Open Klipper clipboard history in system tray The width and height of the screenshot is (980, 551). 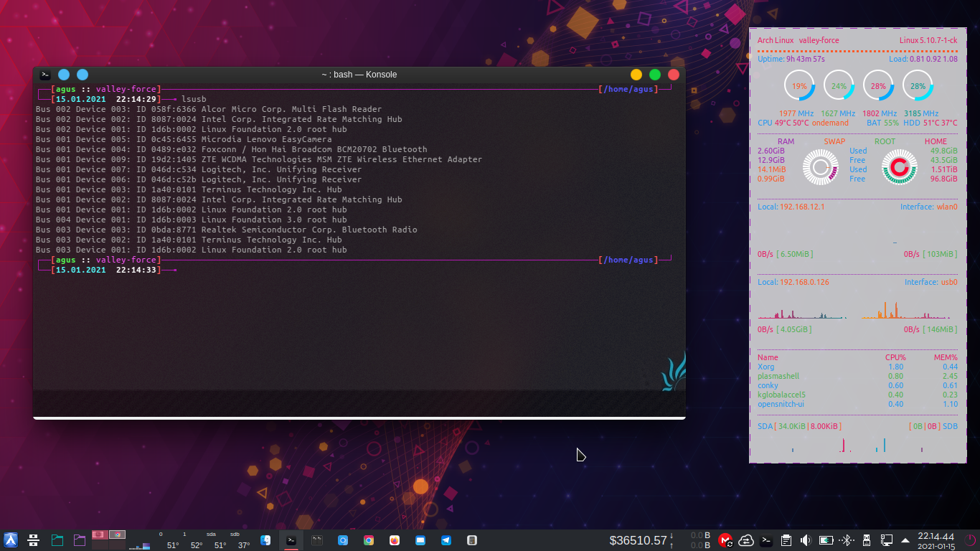[x=786, y=540]
